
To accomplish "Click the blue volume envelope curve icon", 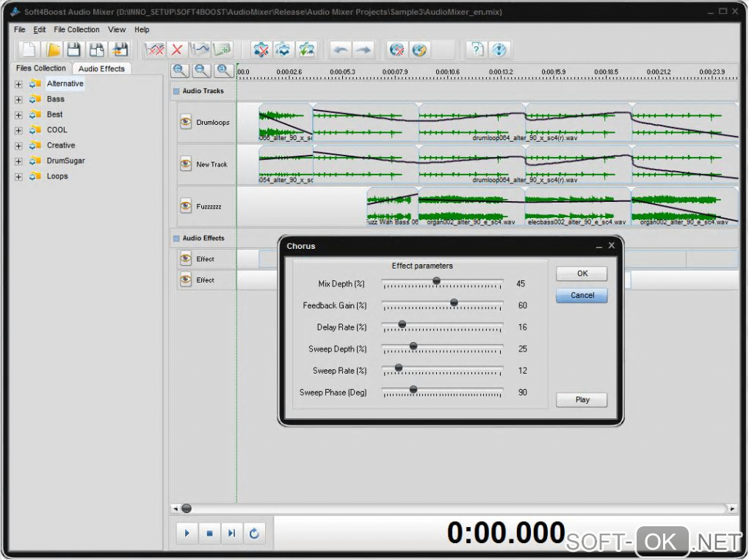I will click(199, 50).
